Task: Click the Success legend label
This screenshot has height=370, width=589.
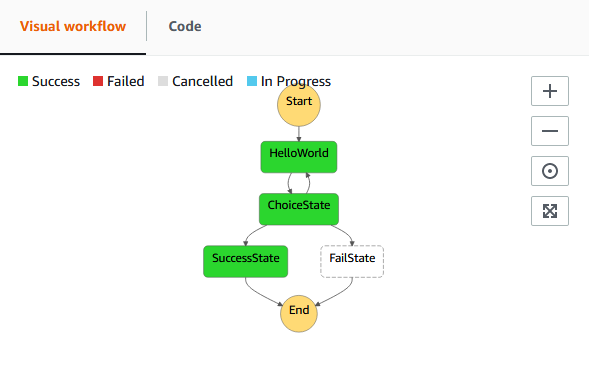Action: pos(56,82)
